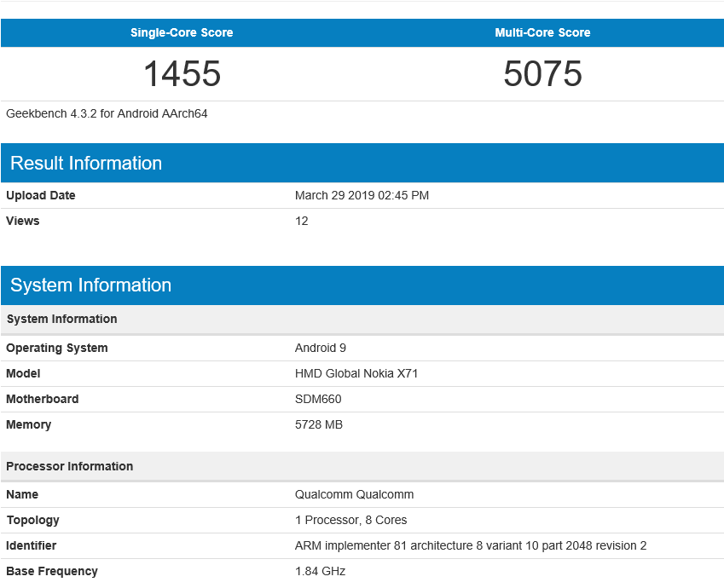
Task: Select the Geekbench 4.3.2 for Android AArch64 text
Action: coord(107,113)
